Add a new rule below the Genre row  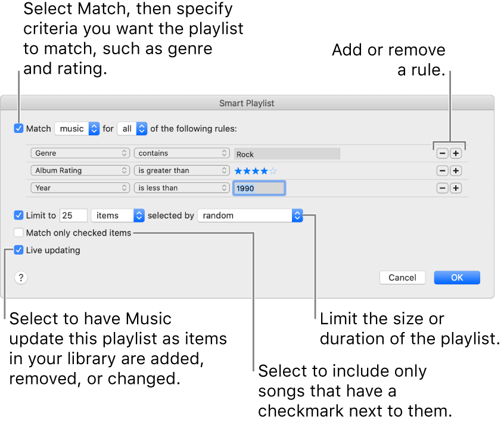pyautogui.click(x=456, y=153)
